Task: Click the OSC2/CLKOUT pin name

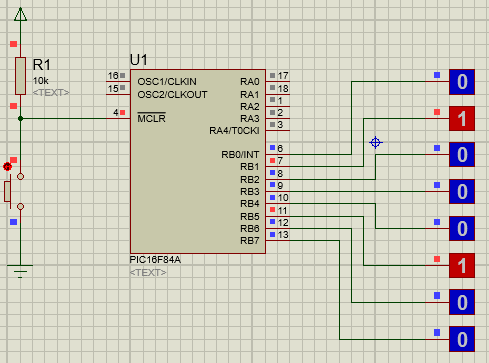Action: [172, 95]
